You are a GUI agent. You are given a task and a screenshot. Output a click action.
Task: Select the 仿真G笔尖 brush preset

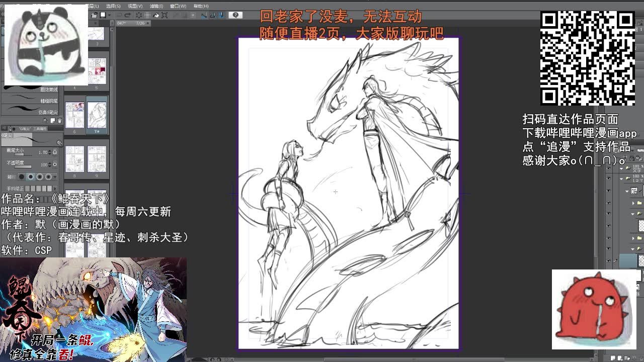click(30, 109)
